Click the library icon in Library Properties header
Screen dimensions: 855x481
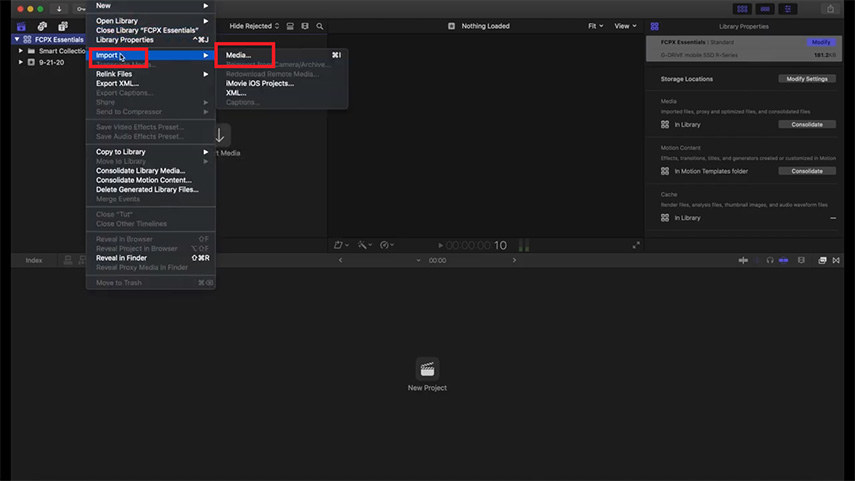point(654,26)
